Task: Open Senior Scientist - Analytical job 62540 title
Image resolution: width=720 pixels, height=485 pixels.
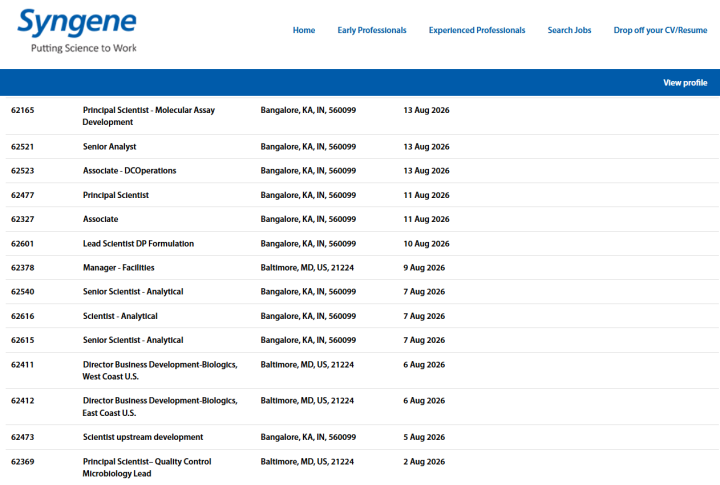Action: [133, 292]
